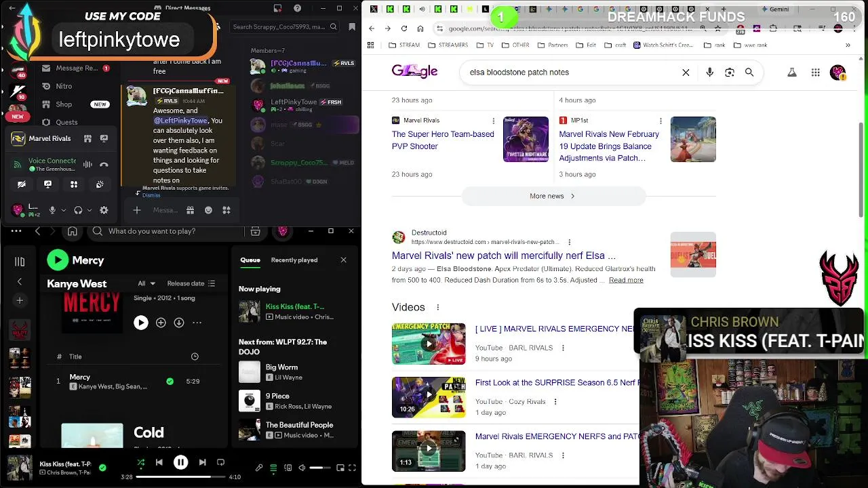Select 9 Piece thumbnail in queue
868x488 pixels.
tap(250, 401)
